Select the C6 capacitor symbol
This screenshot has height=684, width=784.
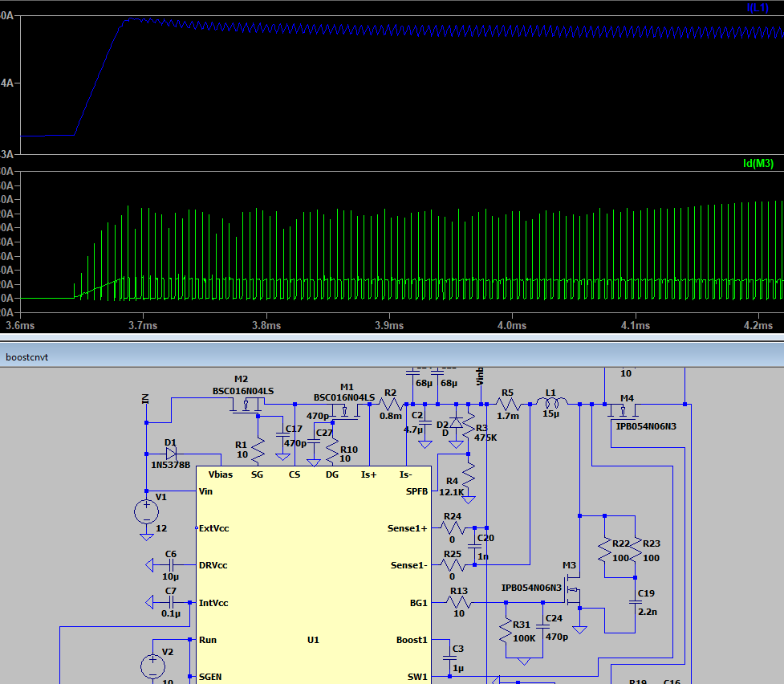(x=170, y=565)
